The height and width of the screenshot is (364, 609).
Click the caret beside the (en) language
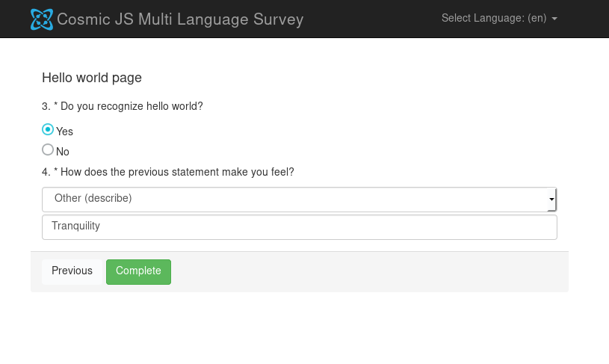pos(554,19)
